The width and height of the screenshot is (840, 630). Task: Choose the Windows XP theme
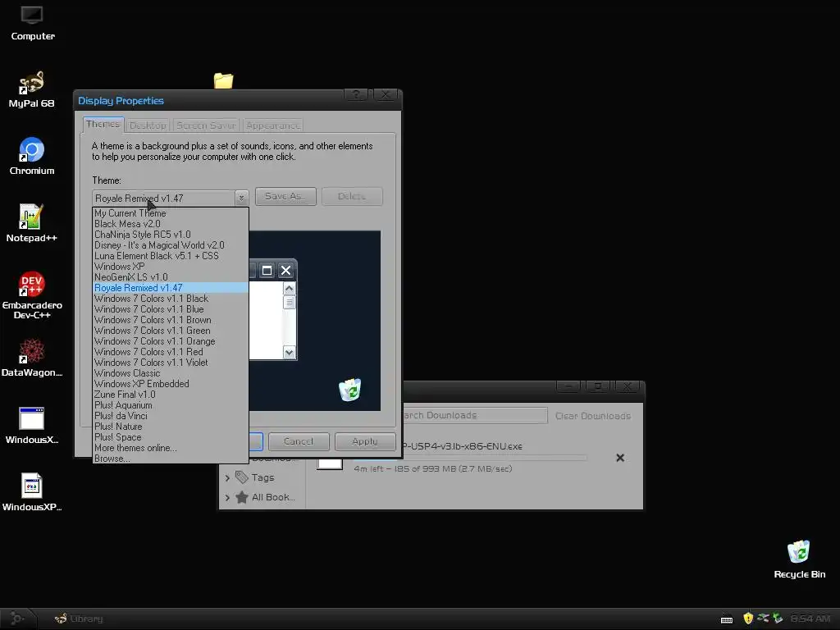[x=171, y=267]
